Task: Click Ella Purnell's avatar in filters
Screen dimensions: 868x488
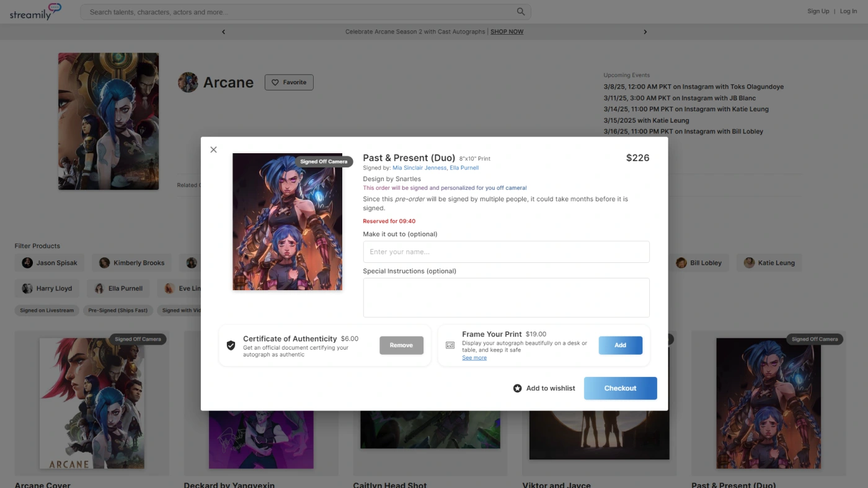Action: click(99, 288)
